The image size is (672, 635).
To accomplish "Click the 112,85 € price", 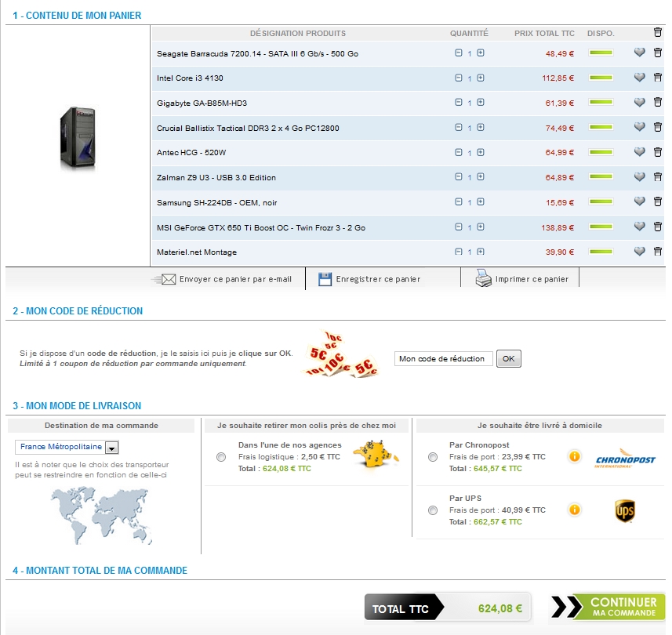I will (558, 78).
